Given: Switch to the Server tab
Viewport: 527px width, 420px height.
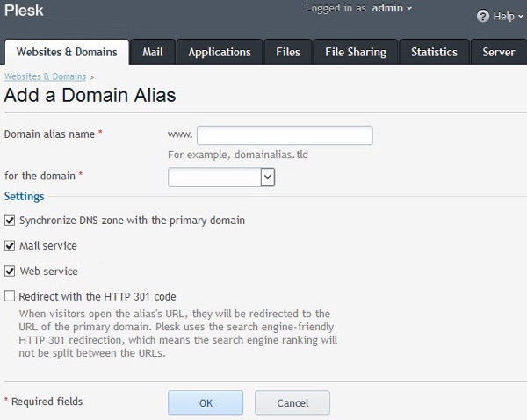Looking at the screenshot, I should pos(499,52).
